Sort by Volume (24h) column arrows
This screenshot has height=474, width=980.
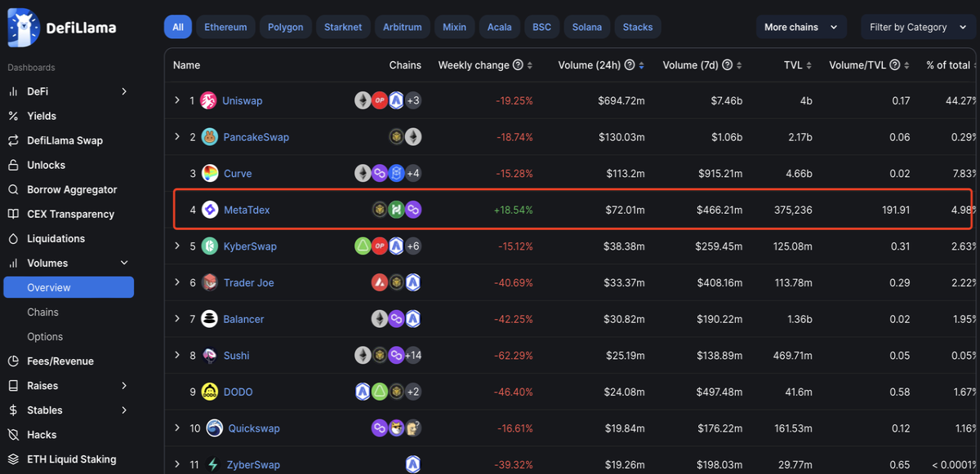pyautogui.click(x=641, y=65)
